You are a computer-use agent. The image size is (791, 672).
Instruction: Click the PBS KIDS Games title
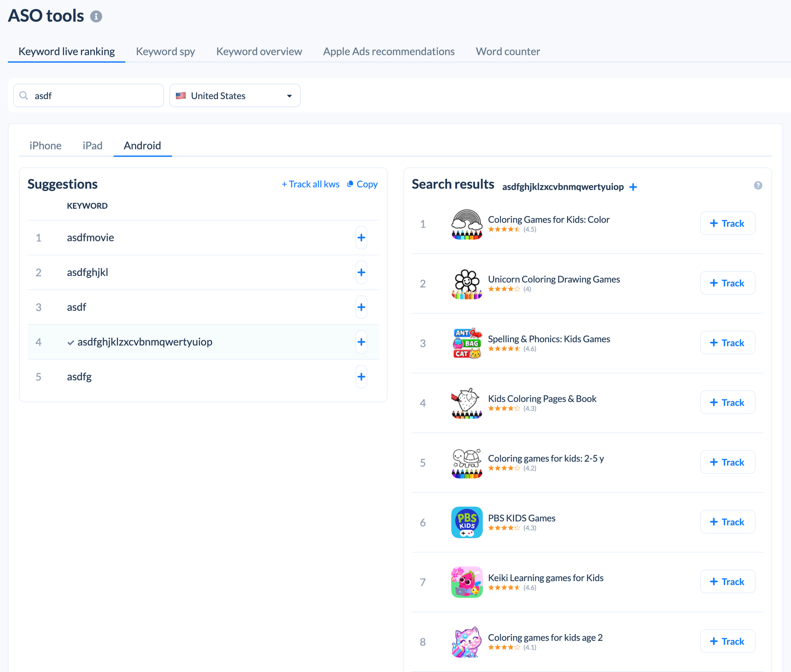point(522,518)
